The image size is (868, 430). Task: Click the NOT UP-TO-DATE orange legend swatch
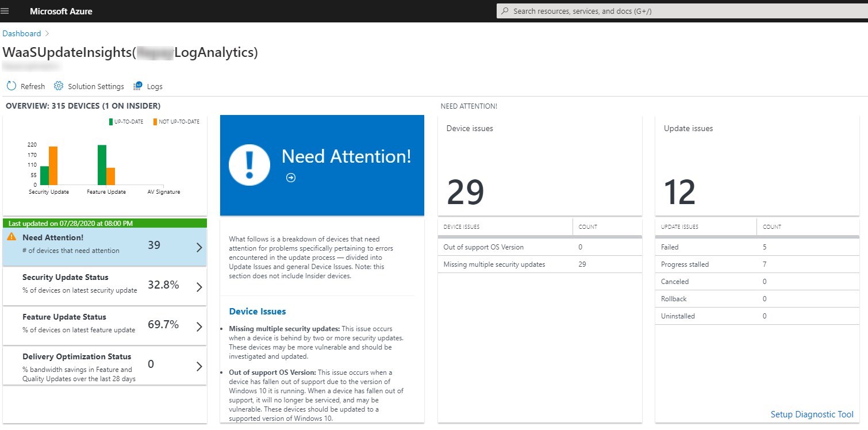[x=155, y=122]
